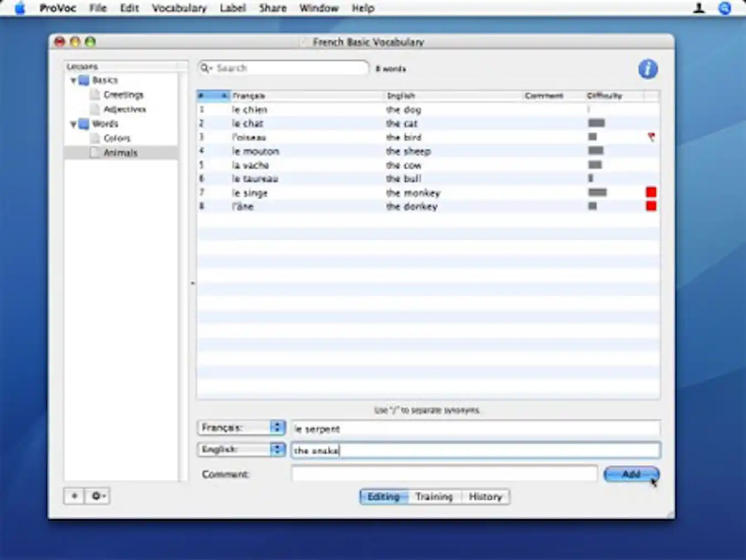Select the red label square on l'âne row
The height and width of the screenshot is (560, 746).
(x=651, y=205)
